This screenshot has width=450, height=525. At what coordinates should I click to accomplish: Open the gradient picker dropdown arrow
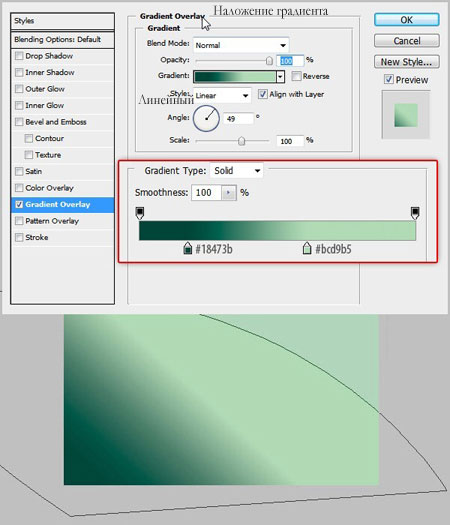point(281,77)
